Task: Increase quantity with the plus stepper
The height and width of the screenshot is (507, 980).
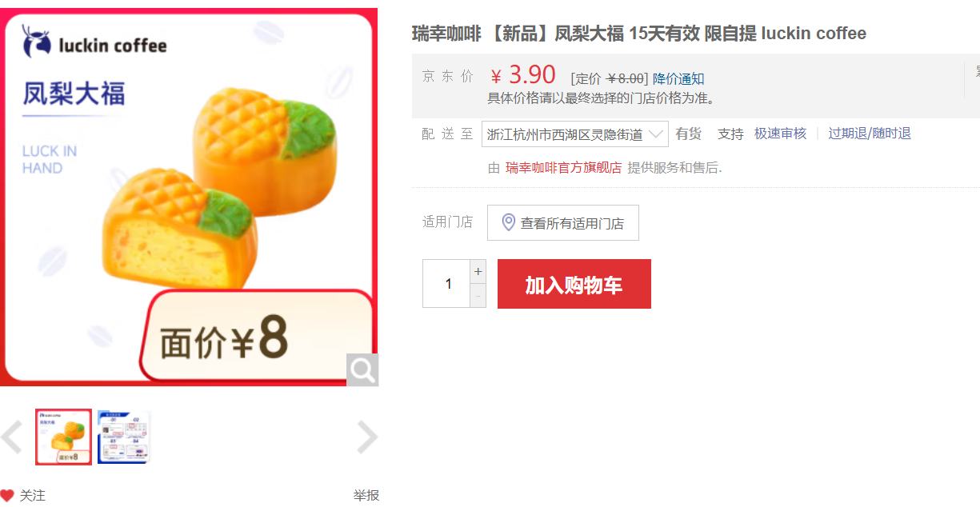Action: [x=478, y=271]
